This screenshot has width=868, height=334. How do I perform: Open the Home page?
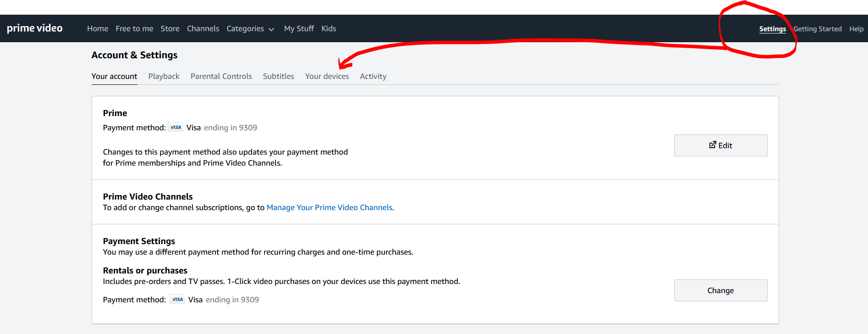click(98, 29)
